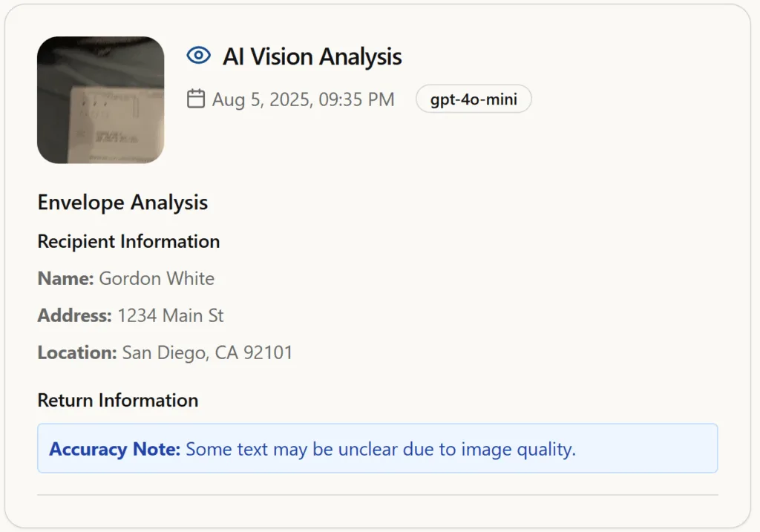Click the blue accuracy note box
Image resolution: width=760 pixels, height=532 pixels.
378,448
